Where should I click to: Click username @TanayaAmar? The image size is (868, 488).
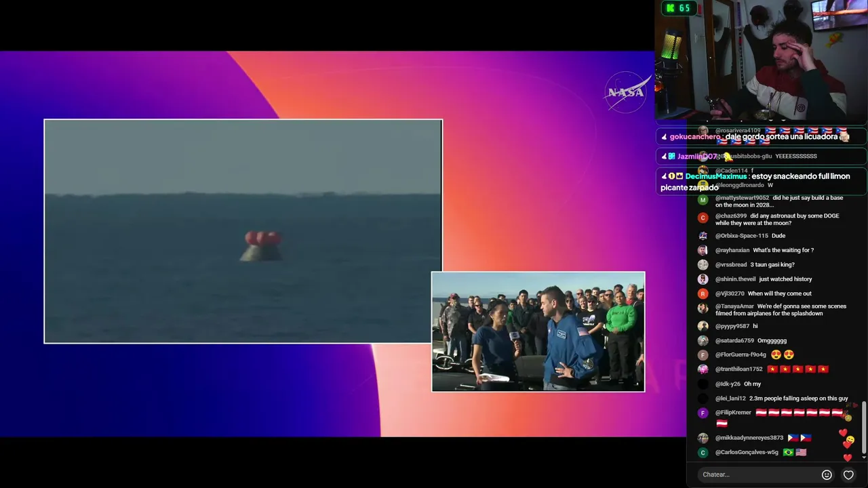coord(734,306)
